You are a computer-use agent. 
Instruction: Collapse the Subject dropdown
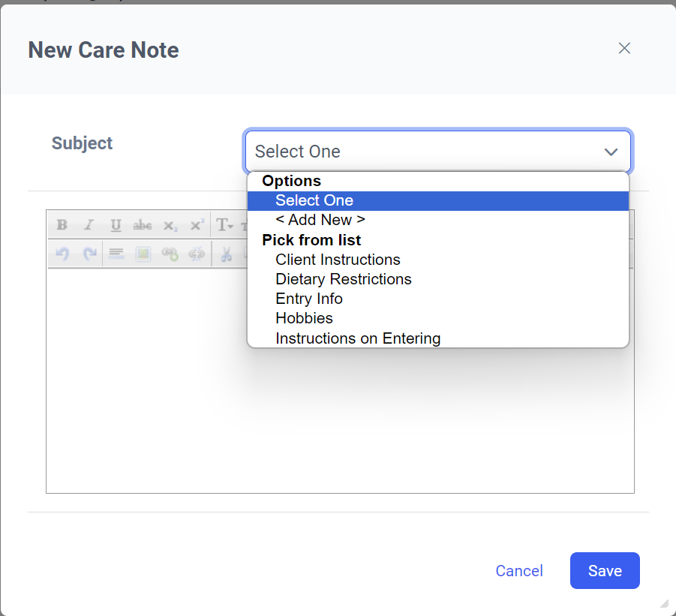point(438,152)
